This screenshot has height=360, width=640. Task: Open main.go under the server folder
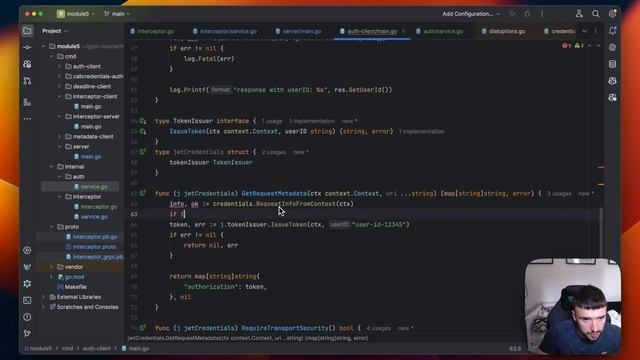tap(91, 157)
